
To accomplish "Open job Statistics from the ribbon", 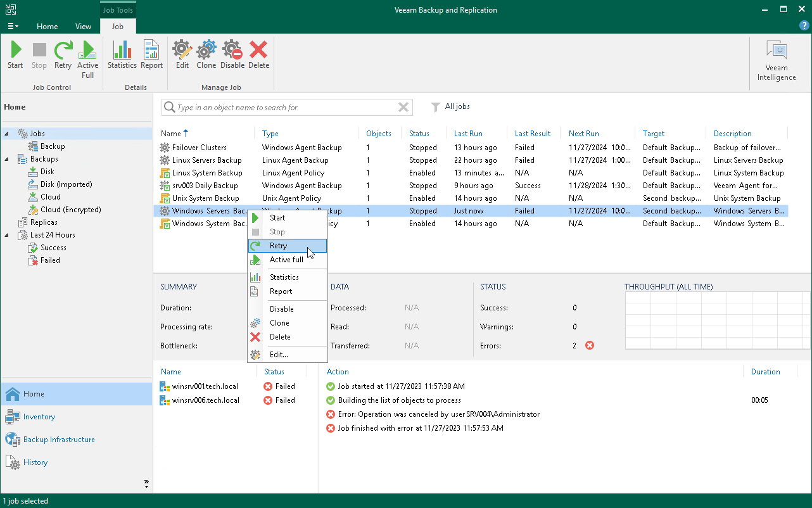I will pyautogui.click(x=122, y=55).
